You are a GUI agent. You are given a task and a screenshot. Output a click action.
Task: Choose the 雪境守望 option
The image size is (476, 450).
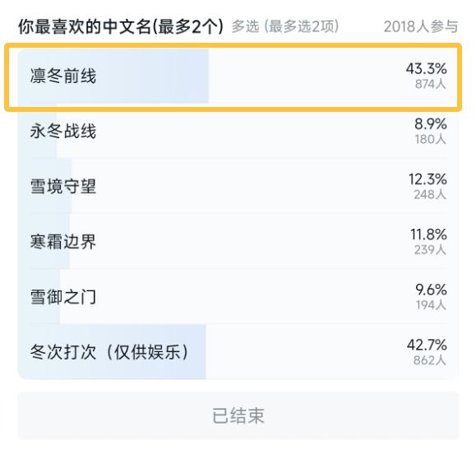(x=238, y=186)
